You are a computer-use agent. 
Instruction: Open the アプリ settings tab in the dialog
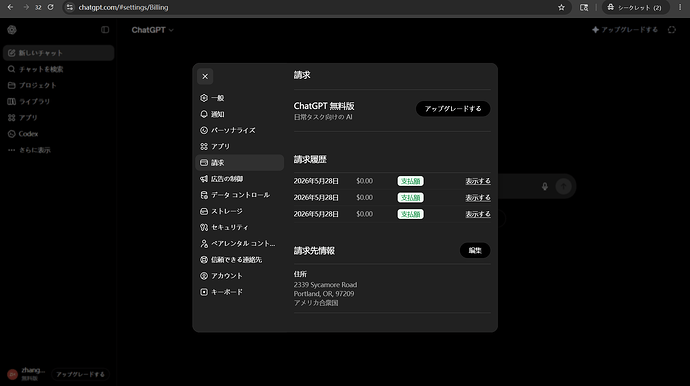coord(239,147)
